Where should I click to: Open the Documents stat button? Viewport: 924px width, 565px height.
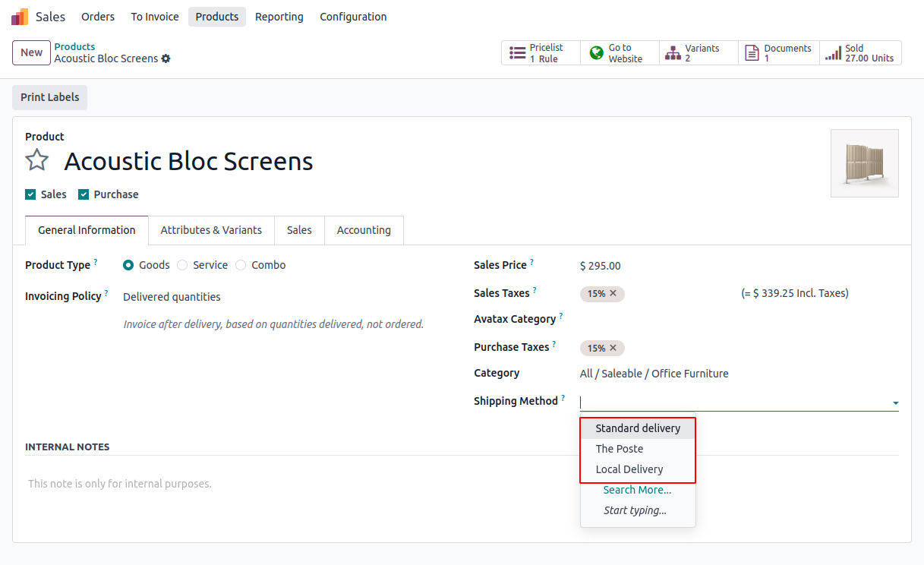click(x=778, y=53)
